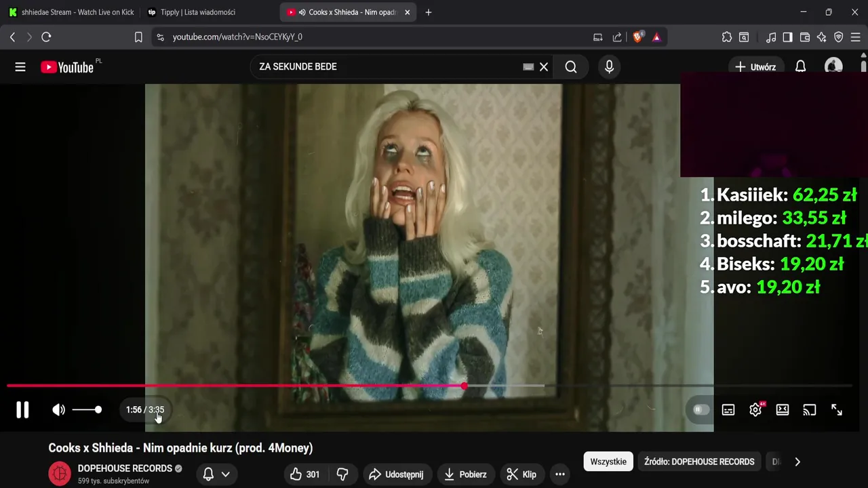Adjust the volume slider in the player
868x488 pixels.
87,409
